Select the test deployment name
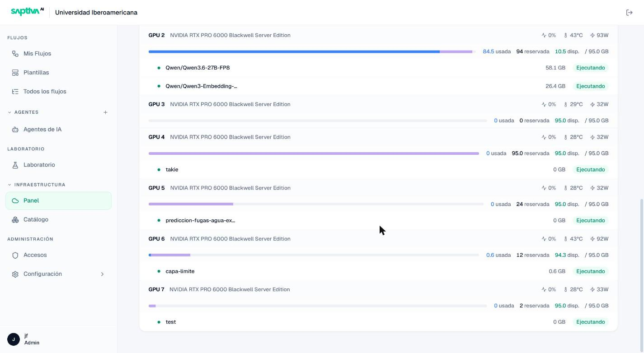Viewport: 644px width, 353px height. [171, 322]
